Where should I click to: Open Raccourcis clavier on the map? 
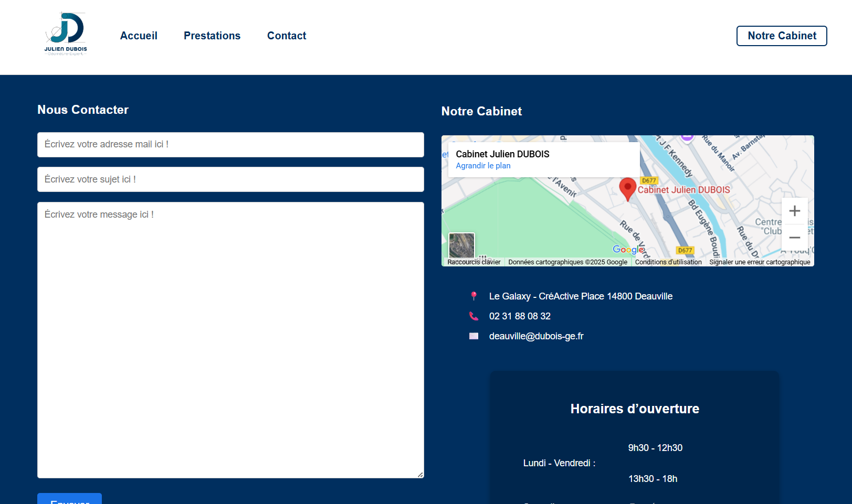(x=474, y=262)
